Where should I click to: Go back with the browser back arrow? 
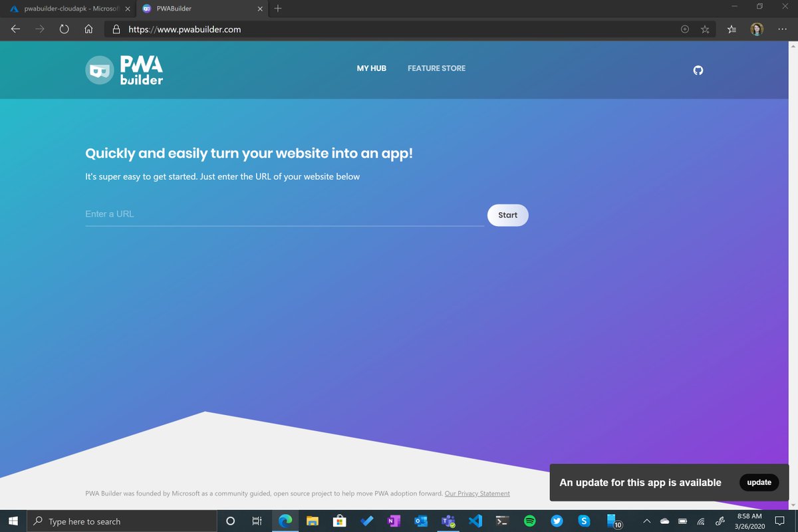16,29
